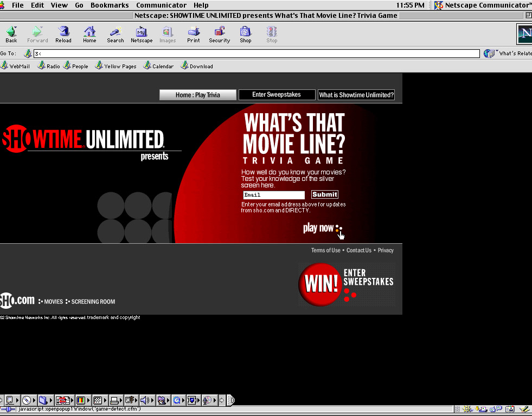The image size is (532, 416).
Task: Open the Download personal toolbar shortcut
Action: [197, 66]
